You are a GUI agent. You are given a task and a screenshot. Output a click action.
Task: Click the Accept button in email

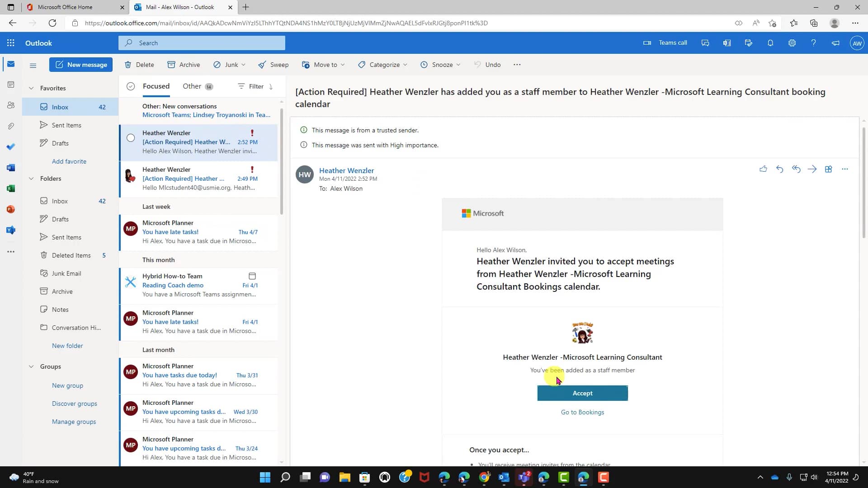(x=582, y=393)
